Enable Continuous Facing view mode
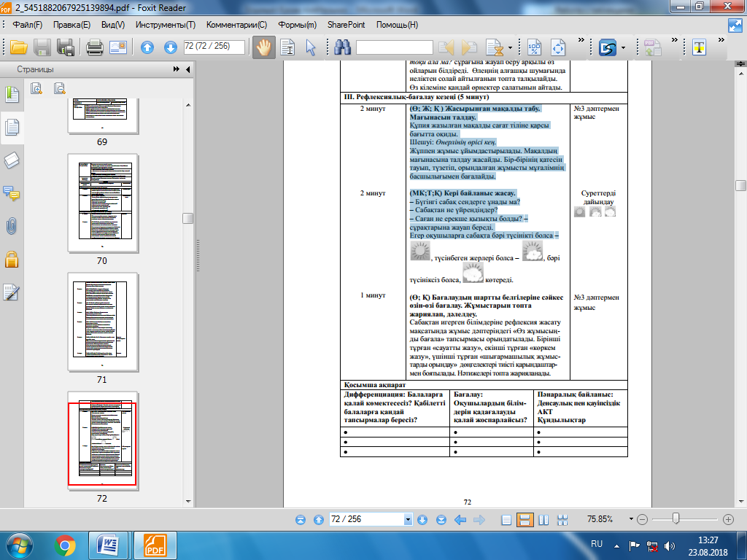747x560 pixels. [562, 519]
